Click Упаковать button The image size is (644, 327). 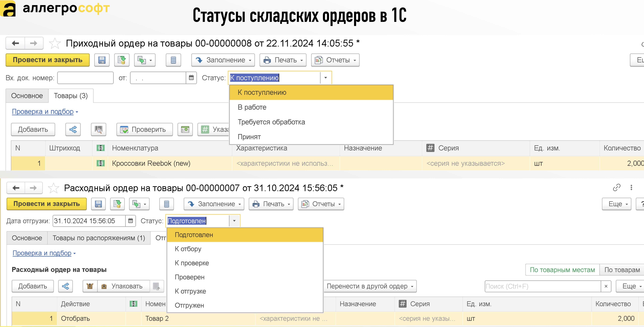point(124,286)
